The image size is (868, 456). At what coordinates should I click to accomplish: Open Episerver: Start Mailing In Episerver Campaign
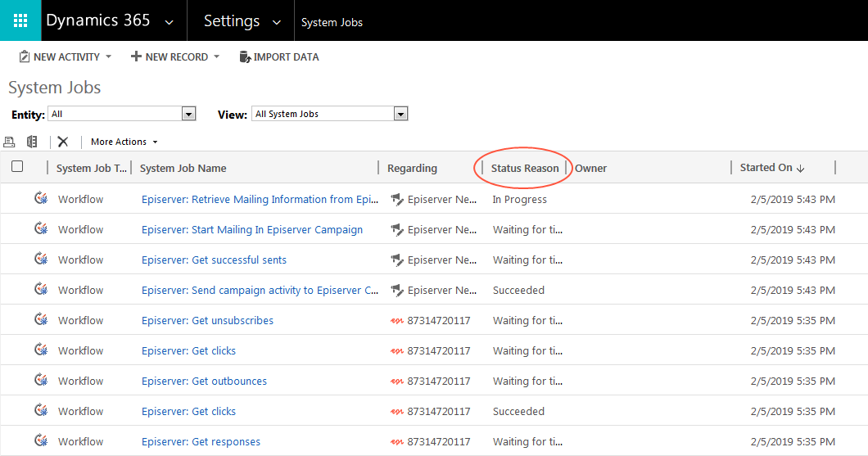252,230
